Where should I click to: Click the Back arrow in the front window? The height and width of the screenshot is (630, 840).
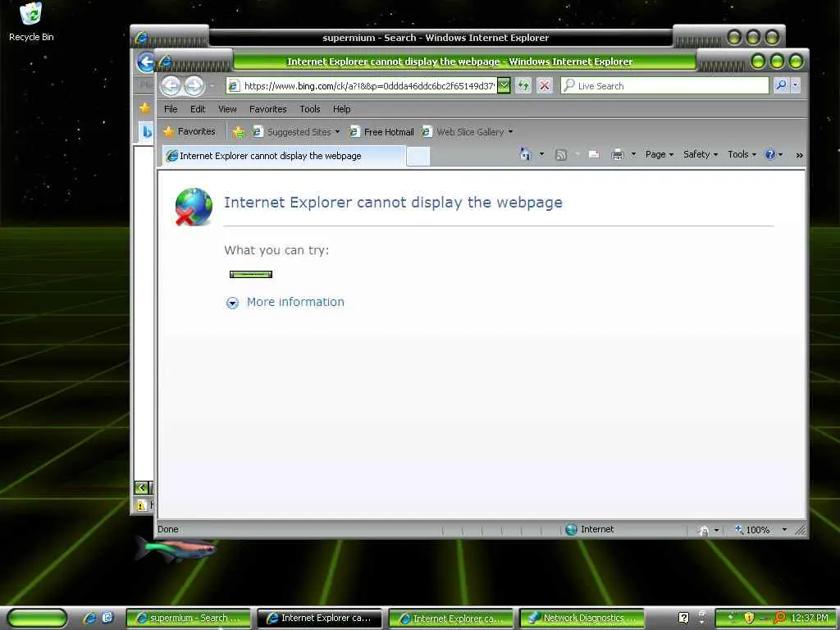[171, 85]
